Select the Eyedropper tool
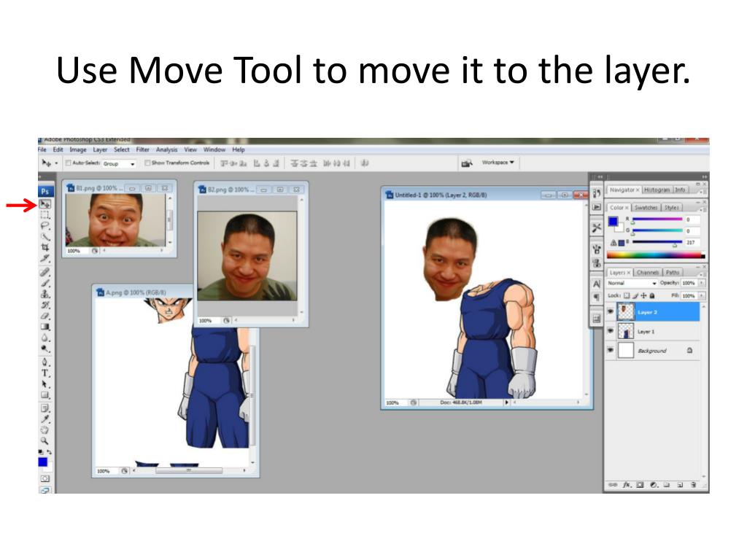The width and height of the screenshot is (747, 560). point(44,419)
